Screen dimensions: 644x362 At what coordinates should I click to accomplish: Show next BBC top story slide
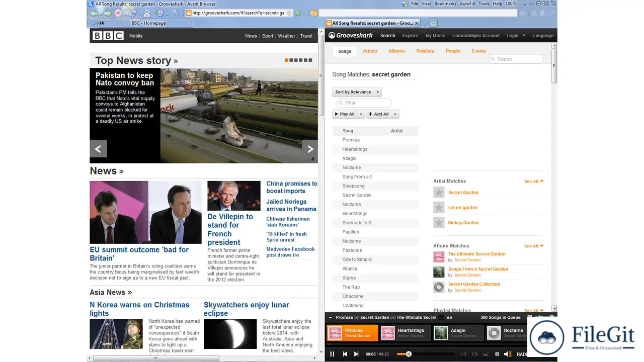tap(310, 149)
